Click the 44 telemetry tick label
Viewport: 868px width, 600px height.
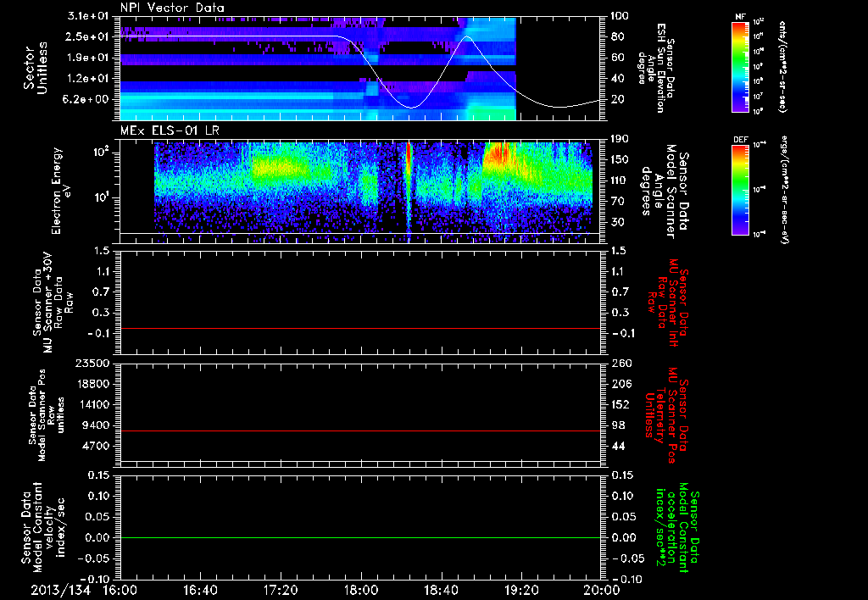(x=617, y=446)
